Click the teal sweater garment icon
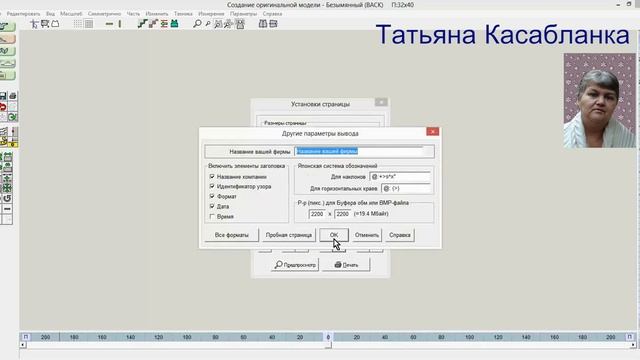The height and width of the screenshot is (360, 640). tap(175, 24)
